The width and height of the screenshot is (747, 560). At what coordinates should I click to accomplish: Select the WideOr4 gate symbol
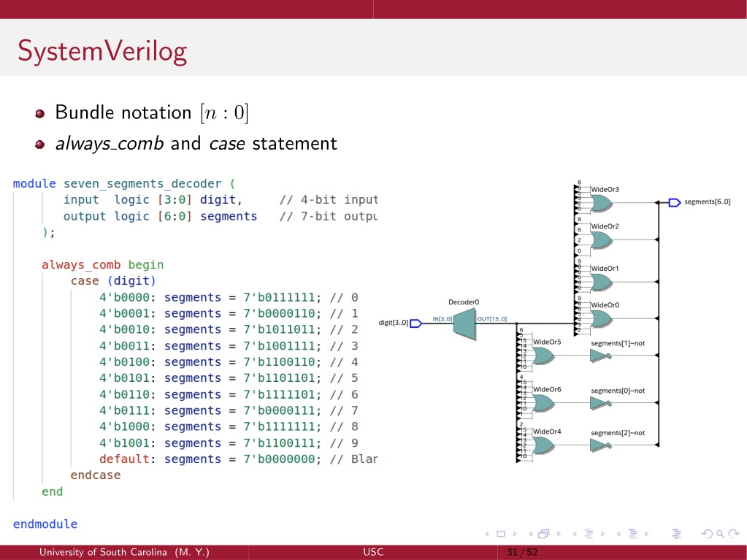[543, 445]
